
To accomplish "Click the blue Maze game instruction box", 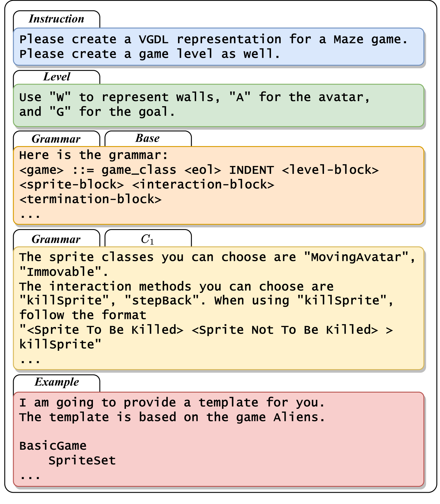I will tap(218, 47).
